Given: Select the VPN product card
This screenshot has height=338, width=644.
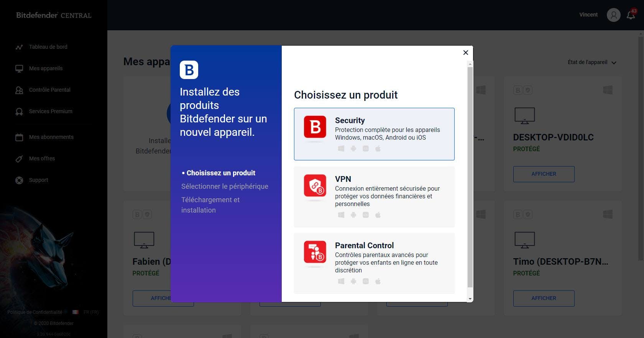Looking at the screenshot, I should (x=374, y=196).
